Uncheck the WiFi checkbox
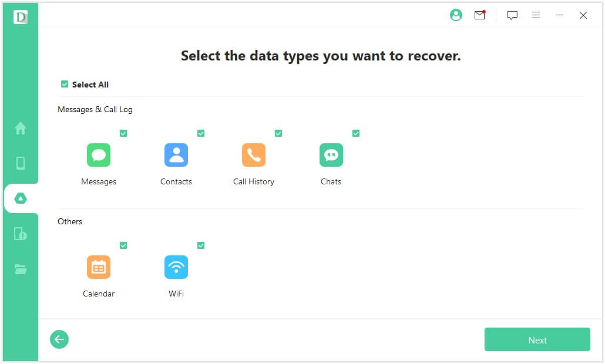The width and height of the screenshot is (605, 364). coord(201,245)
